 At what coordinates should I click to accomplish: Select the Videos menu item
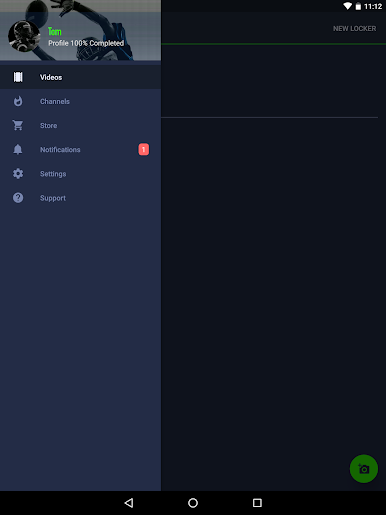tap(80, 77)
